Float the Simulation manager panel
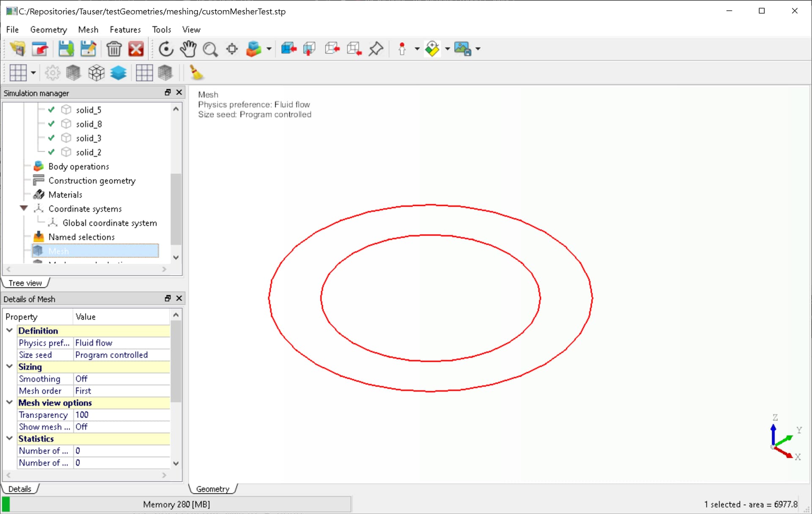 click(x=168, y=92)
